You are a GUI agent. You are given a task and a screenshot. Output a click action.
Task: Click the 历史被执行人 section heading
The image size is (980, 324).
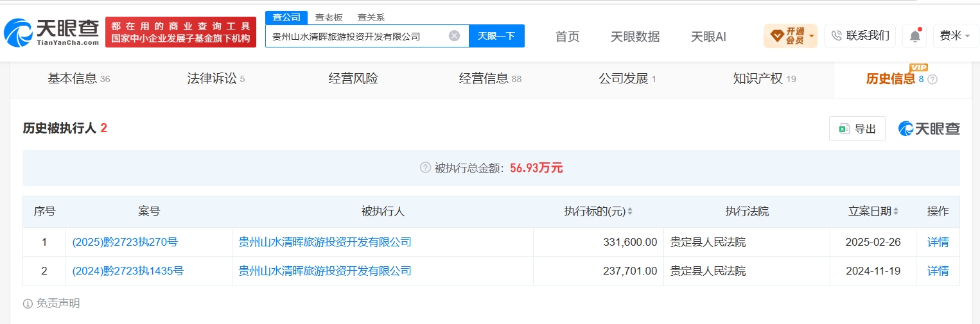coord(60,128)
